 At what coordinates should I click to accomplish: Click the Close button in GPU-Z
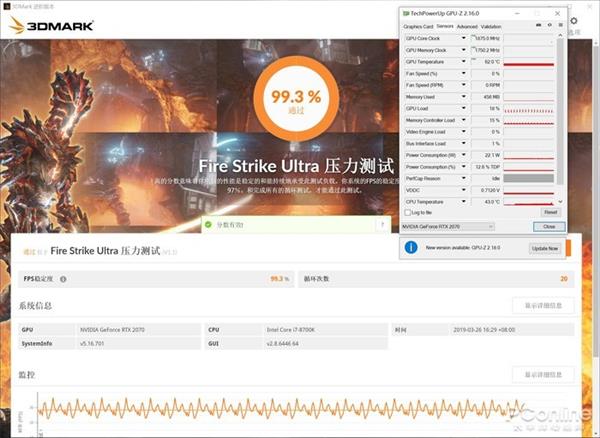click(549, 227)
